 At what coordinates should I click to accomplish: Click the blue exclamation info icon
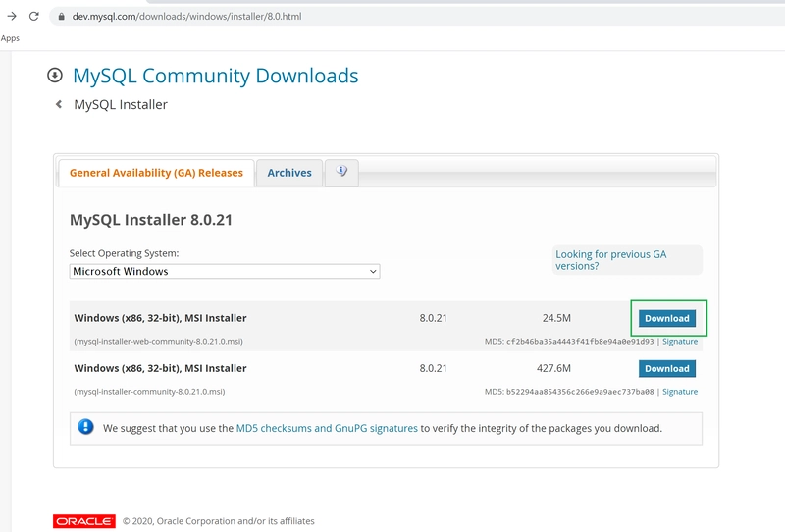pyautogui.click(x=85, y=427)
